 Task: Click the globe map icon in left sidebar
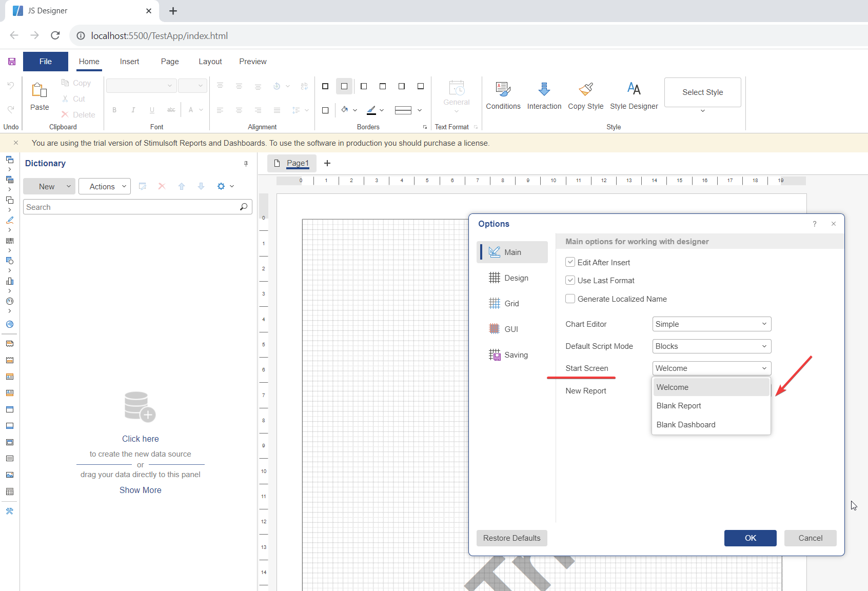pos(10,324)
